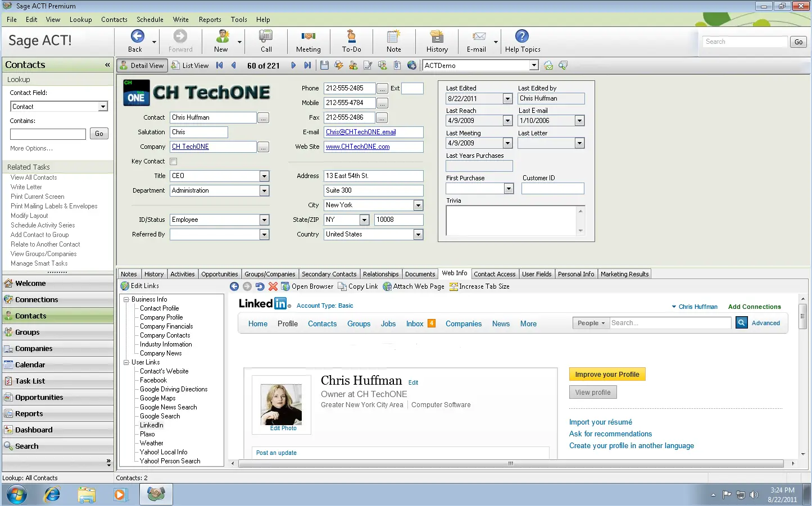Image resolution: width=812 pixels, height=506 pixels.
Task: Schedule a Meeting from the toolbar
Action: click(308, 41)
